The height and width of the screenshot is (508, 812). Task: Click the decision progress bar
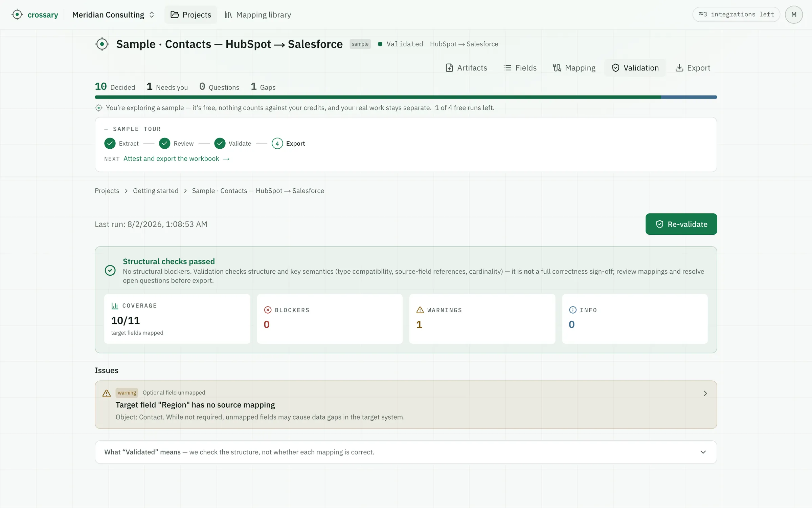406,97
